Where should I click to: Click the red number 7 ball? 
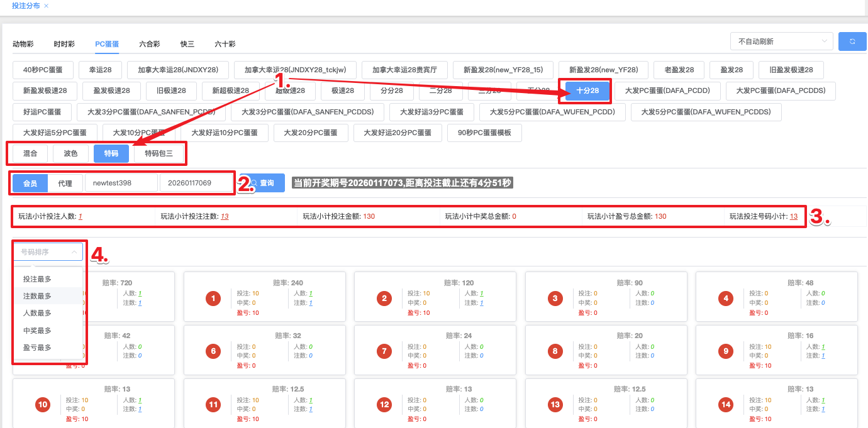pos(384,351)
